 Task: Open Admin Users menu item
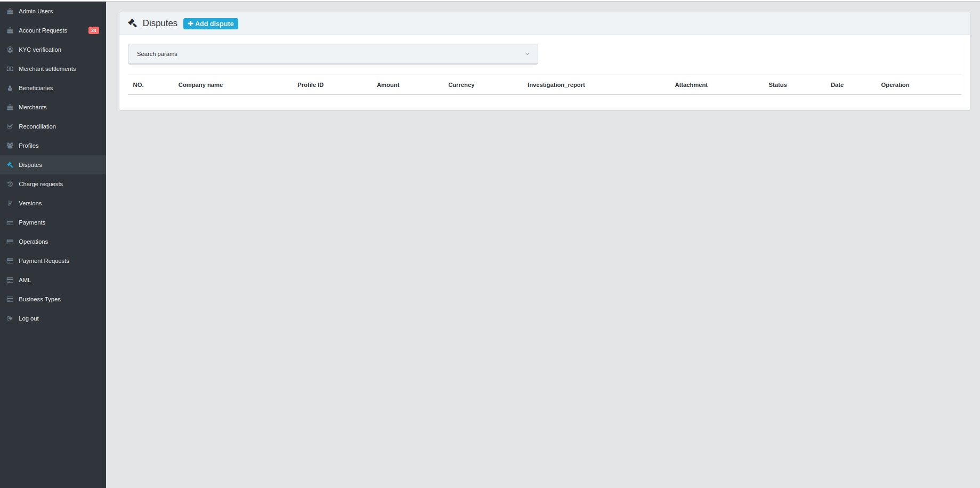pos(53,11)
